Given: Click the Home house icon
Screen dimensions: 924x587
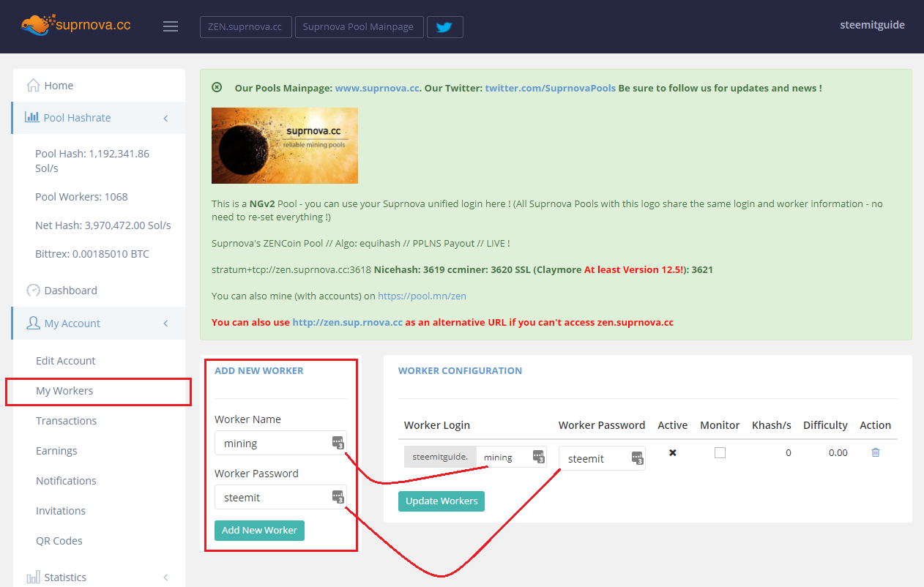Looking at the screenshot, I should (33, 85).
